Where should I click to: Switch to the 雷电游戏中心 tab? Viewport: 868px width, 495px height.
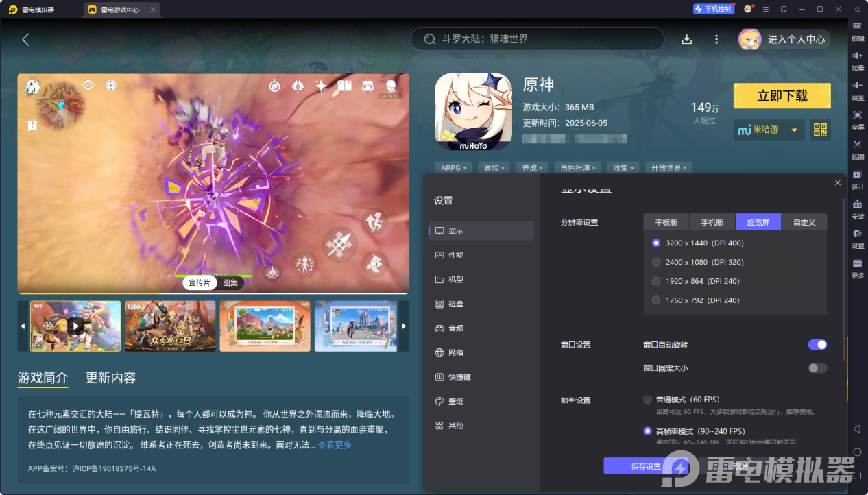pyautogui.click(x=121, y=10)
